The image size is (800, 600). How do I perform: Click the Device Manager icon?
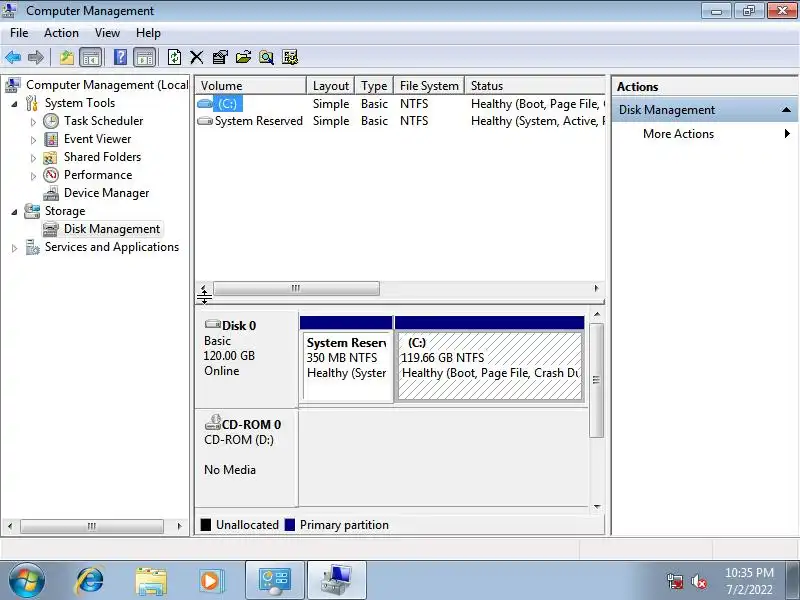[x=51, y=193]
